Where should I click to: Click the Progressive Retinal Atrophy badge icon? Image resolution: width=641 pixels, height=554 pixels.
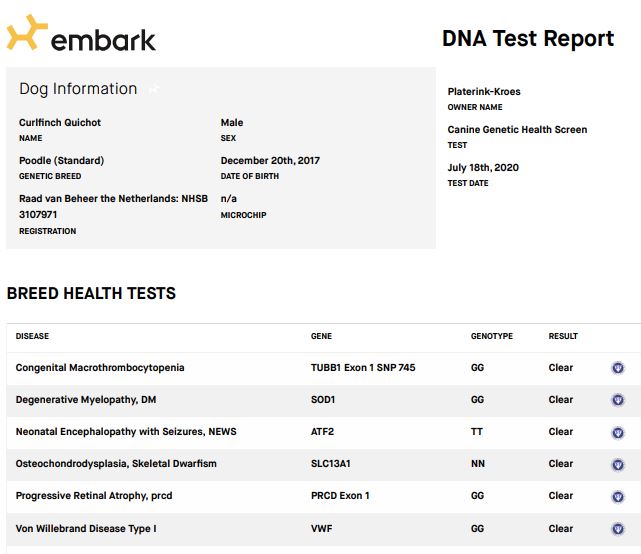click(x=618, y=496)
